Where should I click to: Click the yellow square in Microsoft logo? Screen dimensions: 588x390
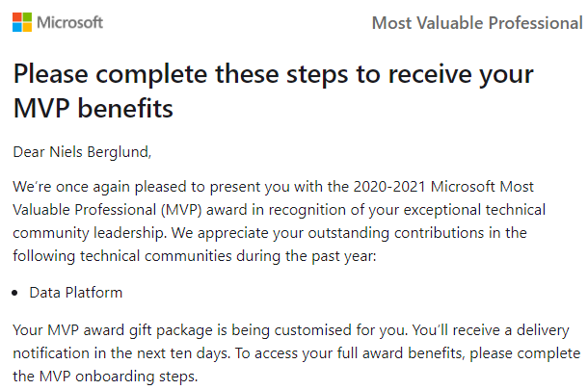click(x=27, y=27)
